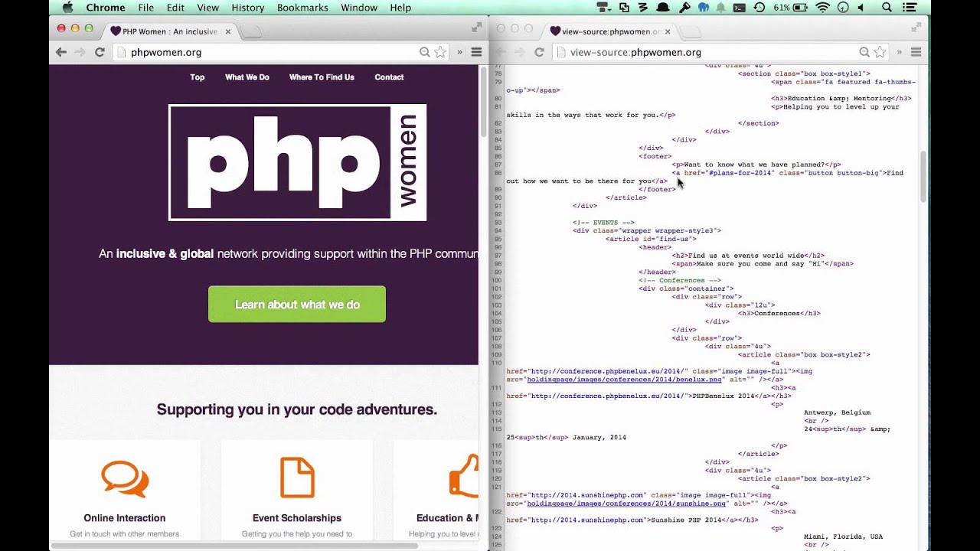Screen dimensions: 980x551
Task: Click zoom magnifier icon in phpwomen.org address bar
Action: click(425, 52)
